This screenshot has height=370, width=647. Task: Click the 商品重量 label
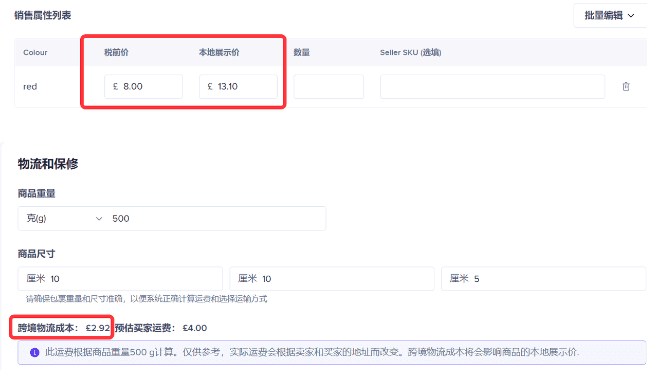coord(36,193)
